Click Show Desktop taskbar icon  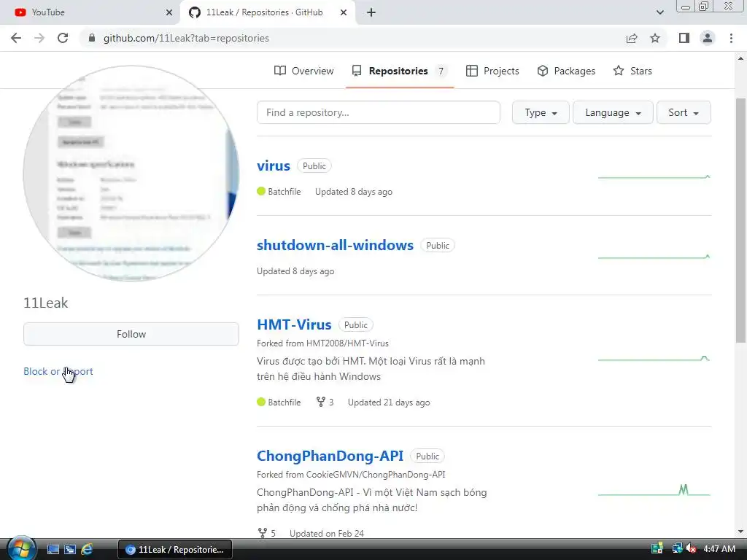point(53,550)
